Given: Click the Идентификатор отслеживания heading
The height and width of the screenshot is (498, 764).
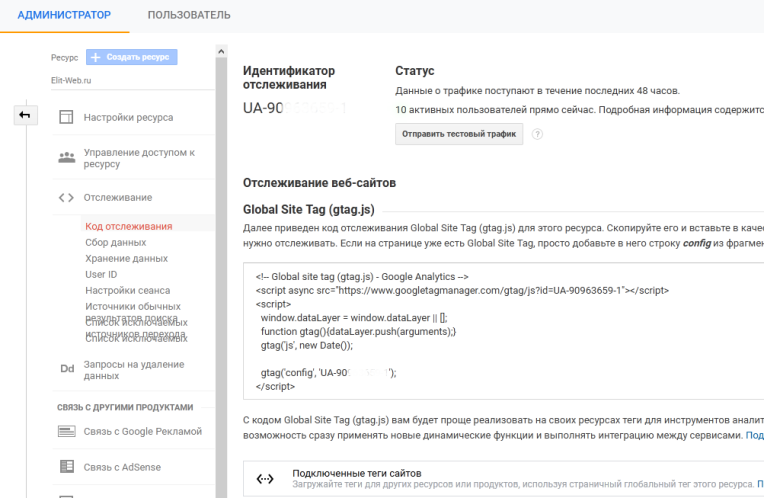Looking at the screenshot, I should click(x=289, y=77).
